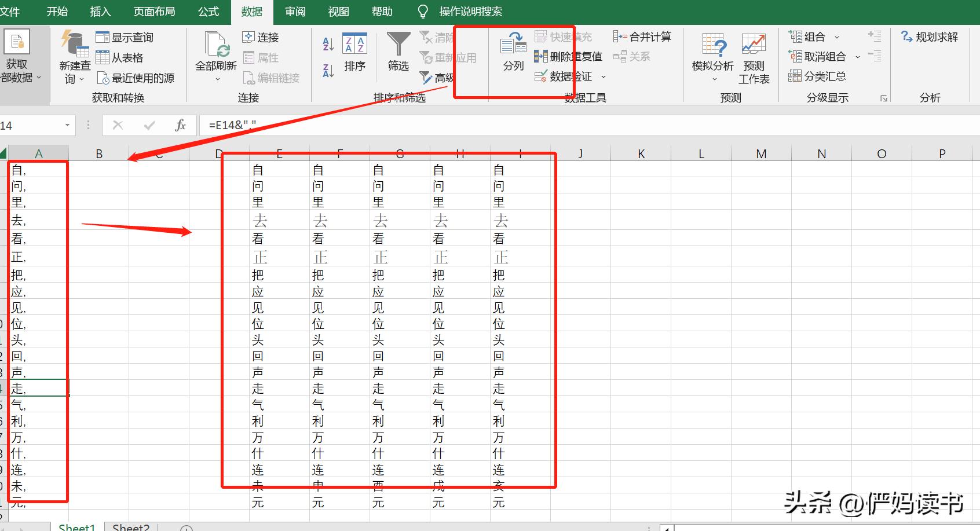Open the 模拟分析 what-if analysis dropdown
The image size is (980, 531).
coord(713,79)
